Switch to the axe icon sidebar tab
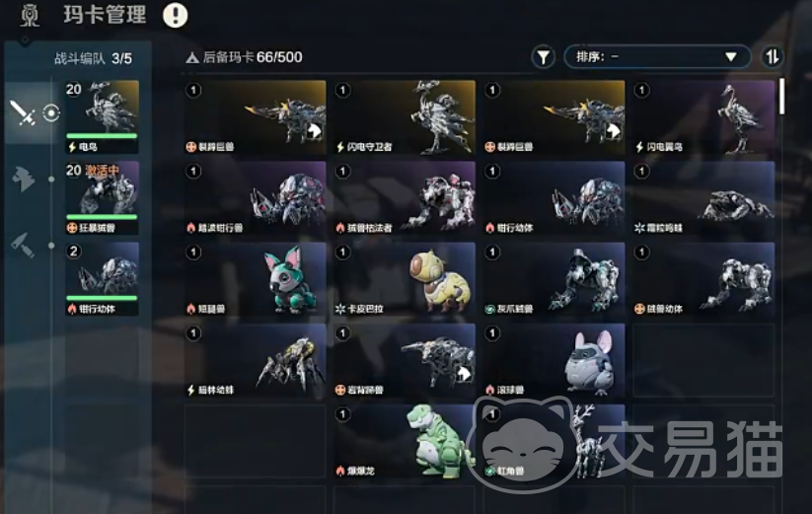812x514 pixels. 23,180
